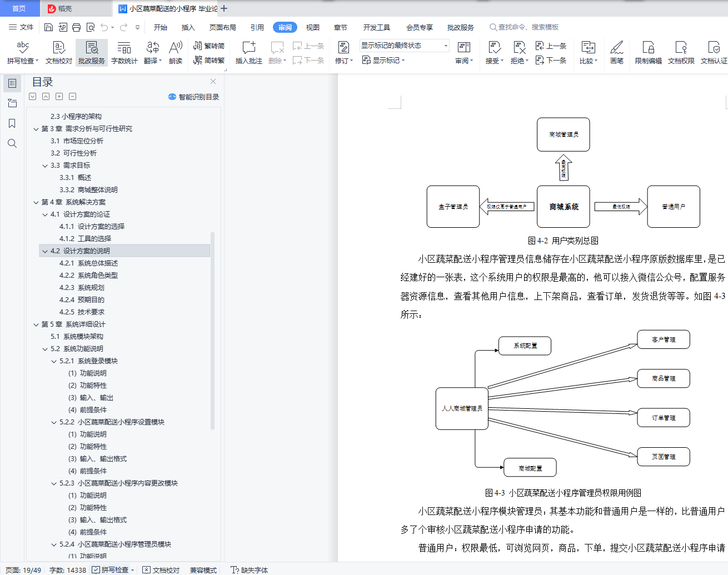Jump to 5.1 系统模块架构 in the outline
This screenshot has height=575, width=728.
click(x=77, y=337)
